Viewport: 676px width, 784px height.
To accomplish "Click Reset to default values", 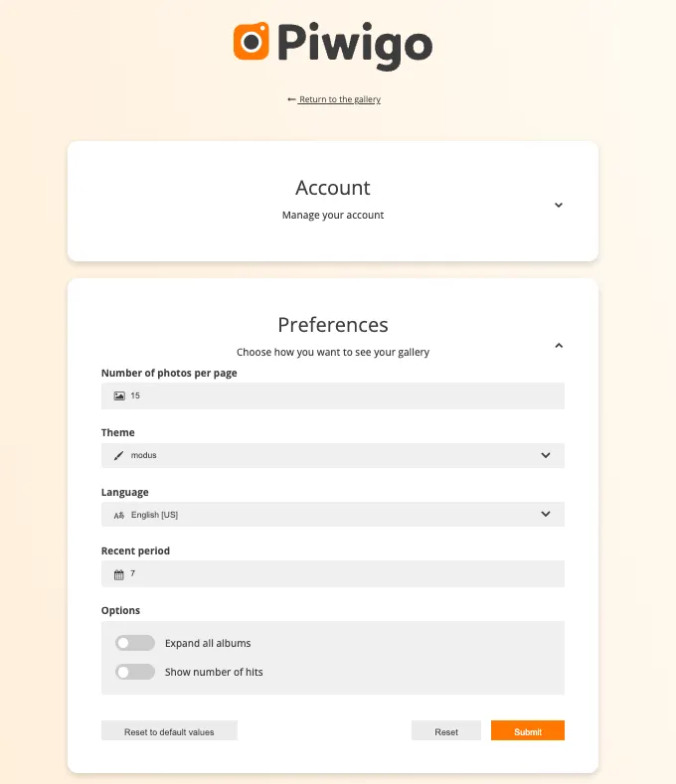I will coord(169,731).
